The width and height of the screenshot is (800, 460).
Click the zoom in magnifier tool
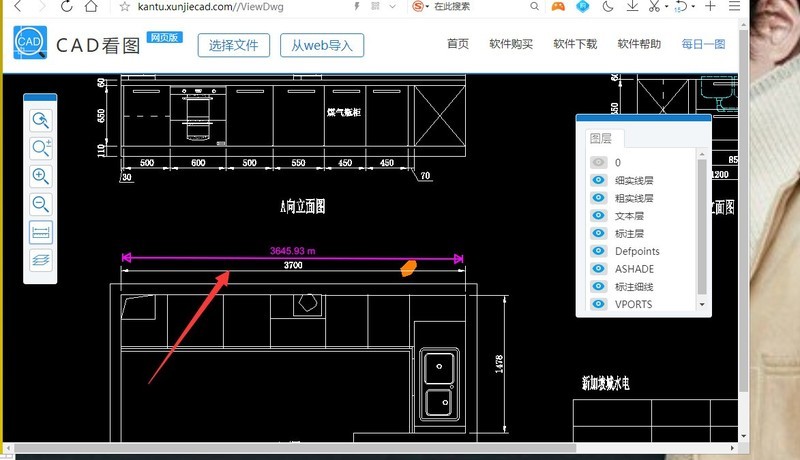(x=41, y=177)
